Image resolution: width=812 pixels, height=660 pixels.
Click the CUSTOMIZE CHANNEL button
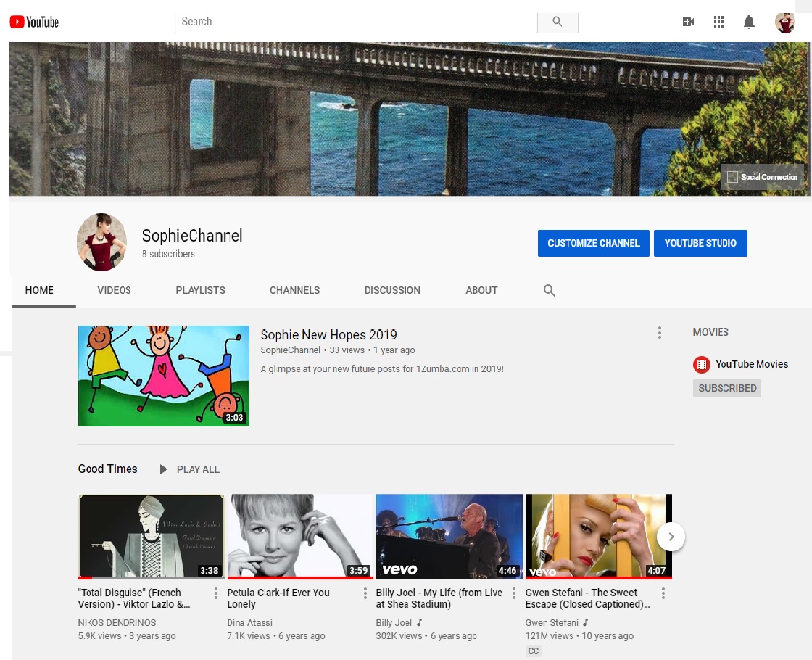pos(593,243)
